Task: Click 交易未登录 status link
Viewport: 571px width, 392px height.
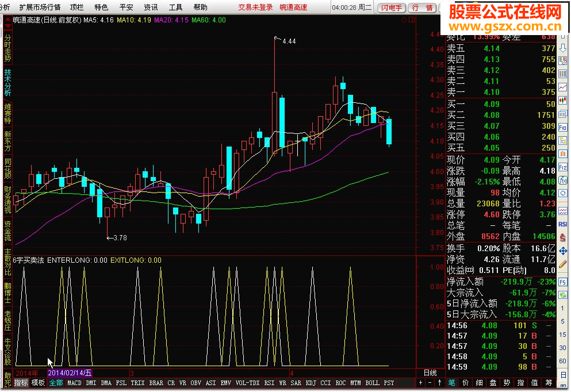Action: (255, 7)
